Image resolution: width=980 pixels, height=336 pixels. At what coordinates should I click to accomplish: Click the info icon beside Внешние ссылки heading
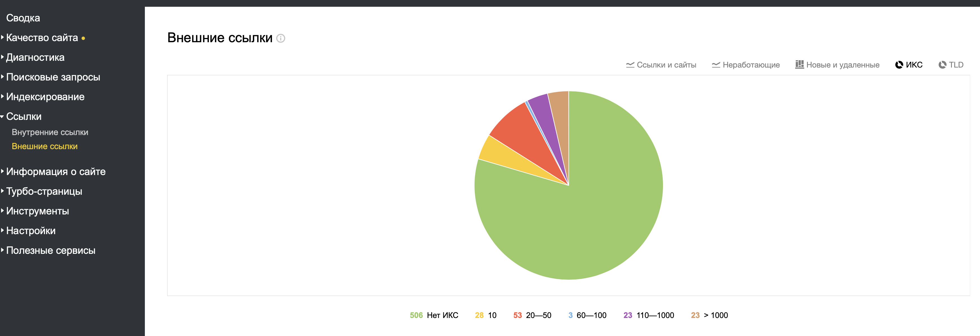[x=280, y=39]
